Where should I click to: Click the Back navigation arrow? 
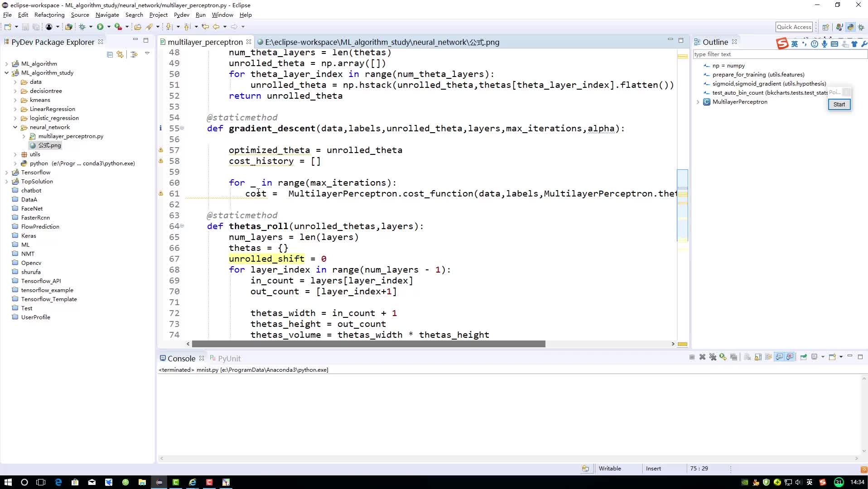pyautogui.click(x=216, y=27)
